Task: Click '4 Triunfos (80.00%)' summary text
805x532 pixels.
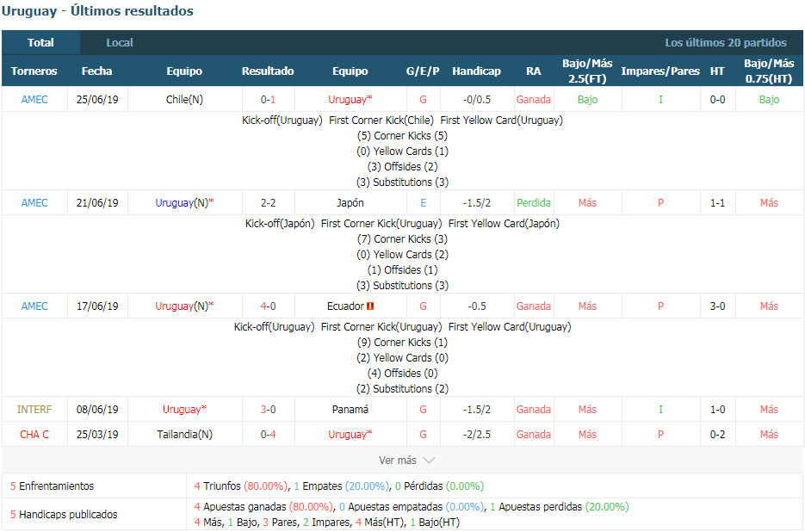Action: (x=241, y=486)
